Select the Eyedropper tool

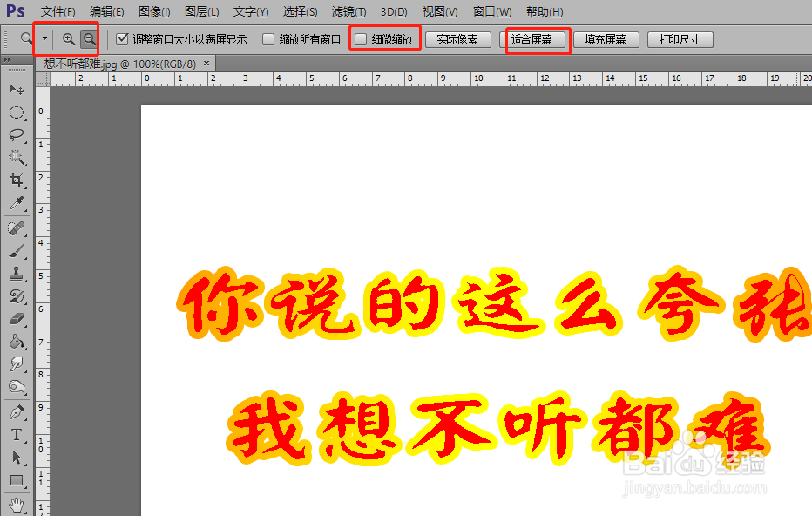pyautogui.click(x=16, y=204)
